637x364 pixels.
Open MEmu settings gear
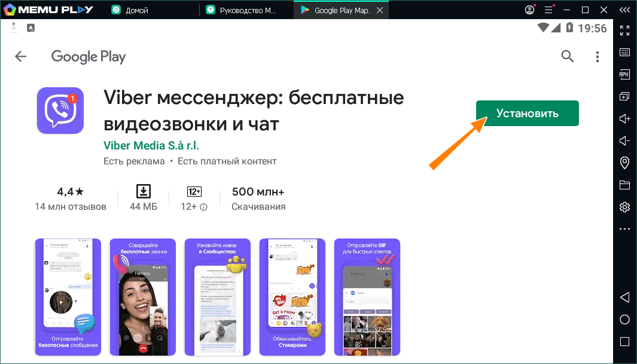click(x=625, y=207)
